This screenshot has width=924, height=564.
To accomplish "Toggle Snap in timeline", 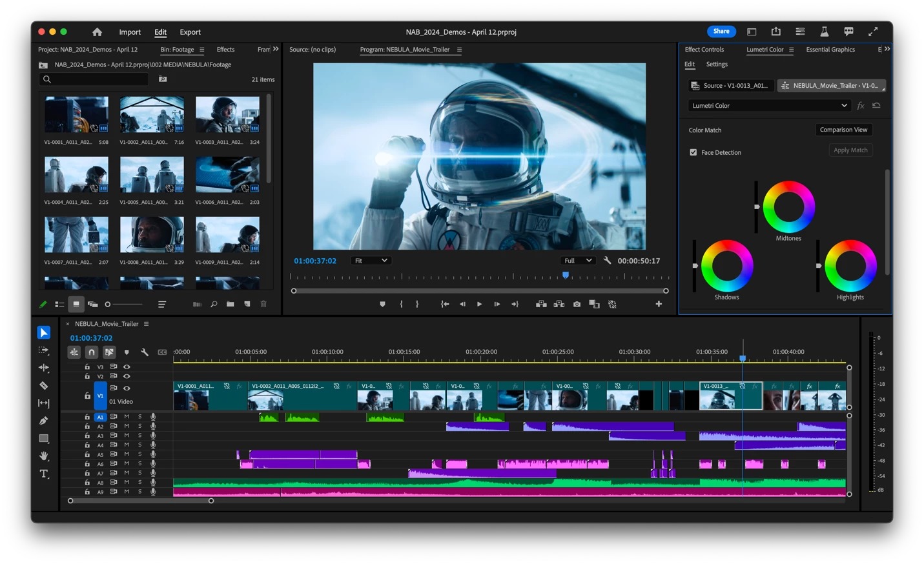I will click(92, 352).
